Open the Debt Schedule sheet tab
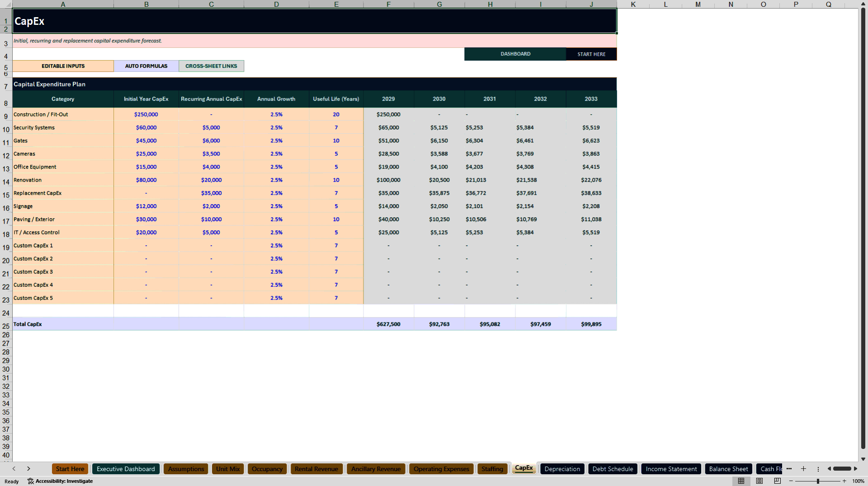868x486 pixels. [613, 469]
